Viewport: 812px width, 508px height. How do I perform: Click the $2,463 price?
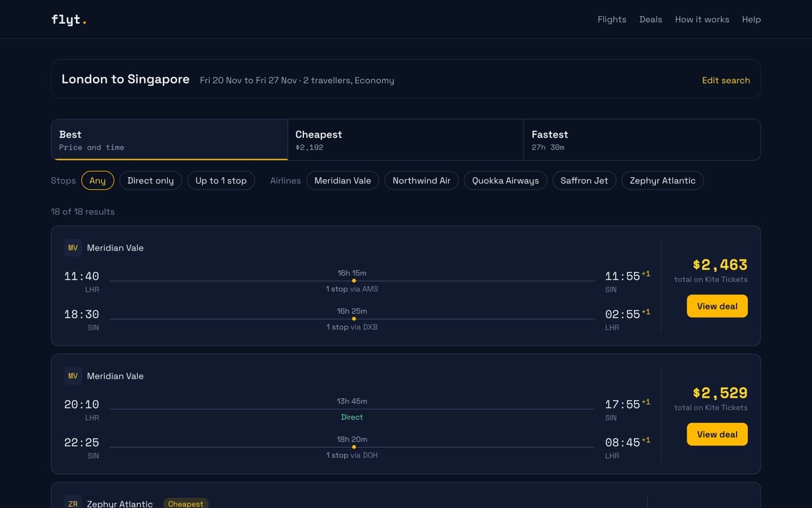click(720, 265)
